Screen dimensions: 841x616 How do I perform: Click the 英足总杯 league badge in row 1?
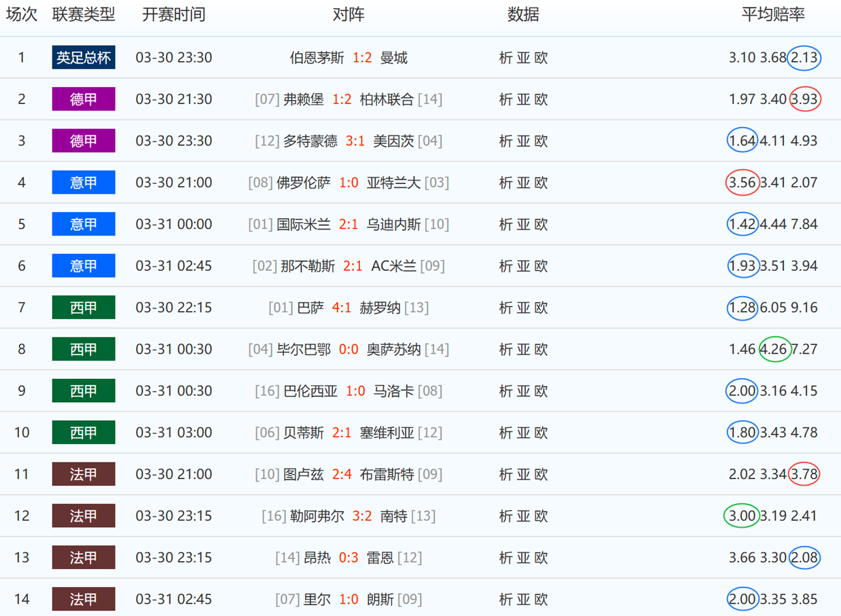point(84,58)
